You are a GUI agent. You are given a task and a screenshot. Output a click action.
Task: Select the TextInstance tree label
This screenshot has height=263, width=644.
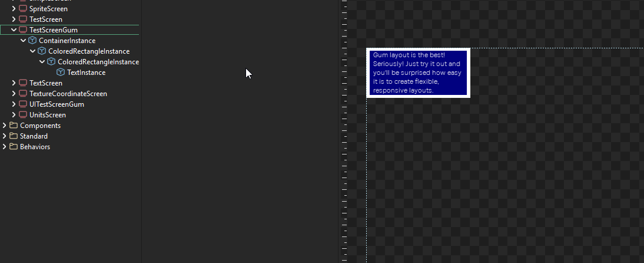tap(87, 73)
